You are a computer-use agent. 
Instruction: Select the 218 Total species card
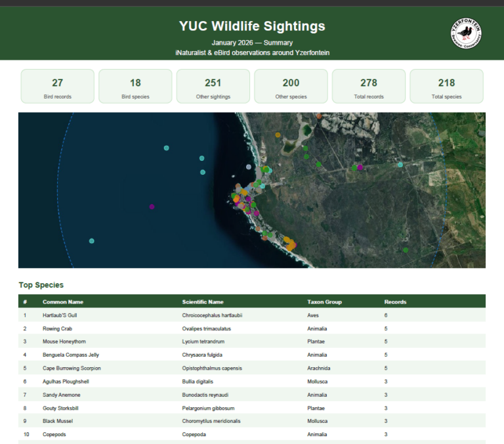446,86
